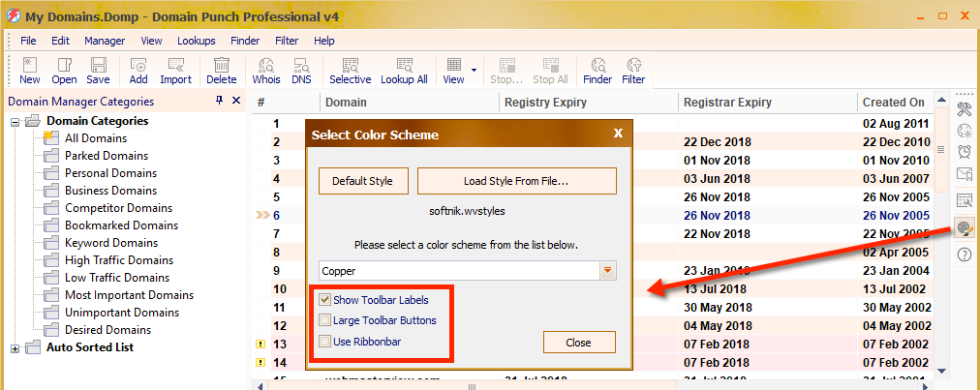980x390 pixels.
Task: Run a Whois lookup from toolbar
Action: [266, 71]
